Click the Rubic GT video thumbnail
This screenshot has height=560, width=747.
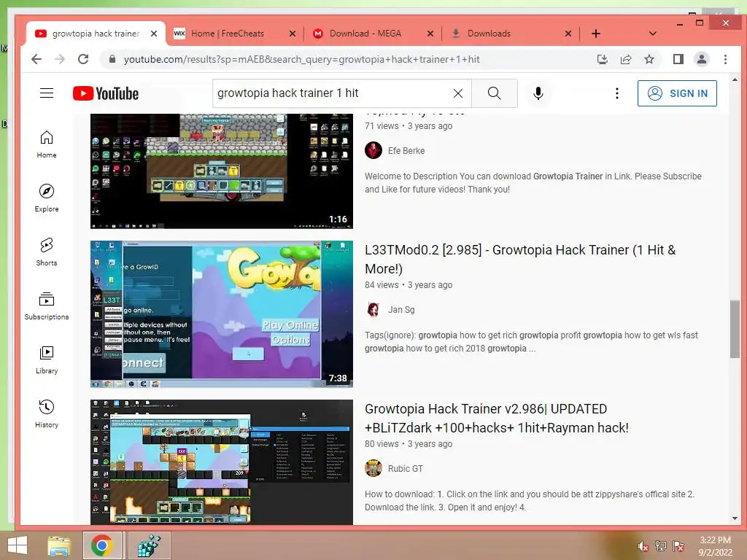(x=222, y=462)
